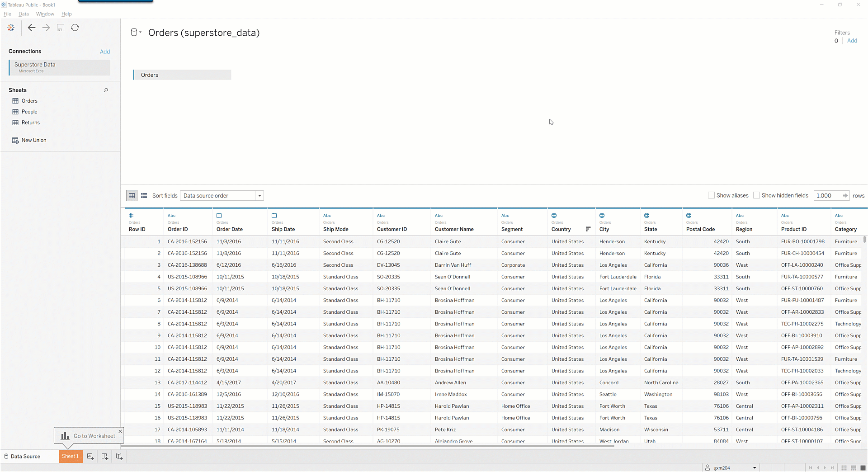The height and width of the screenshot is (472, 868).
Task: Click the Tableau logo start page icon
Action: tap(11, 28)
